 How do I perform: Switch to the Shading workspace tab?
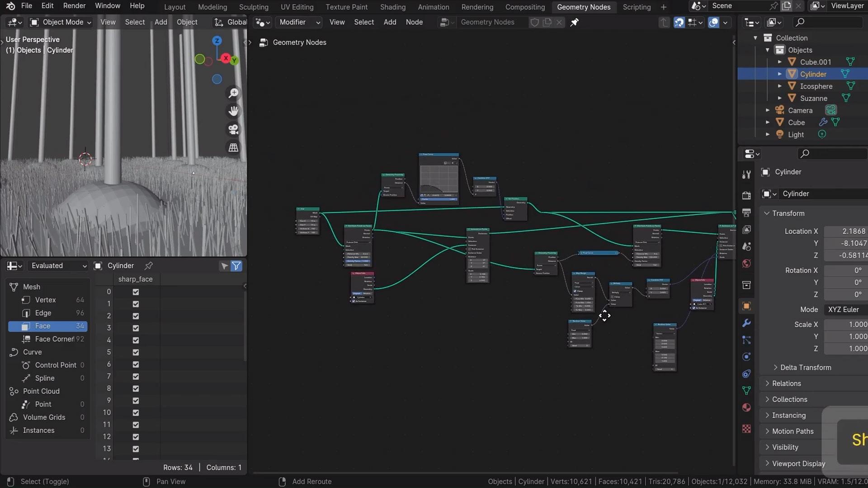[392, 7]
